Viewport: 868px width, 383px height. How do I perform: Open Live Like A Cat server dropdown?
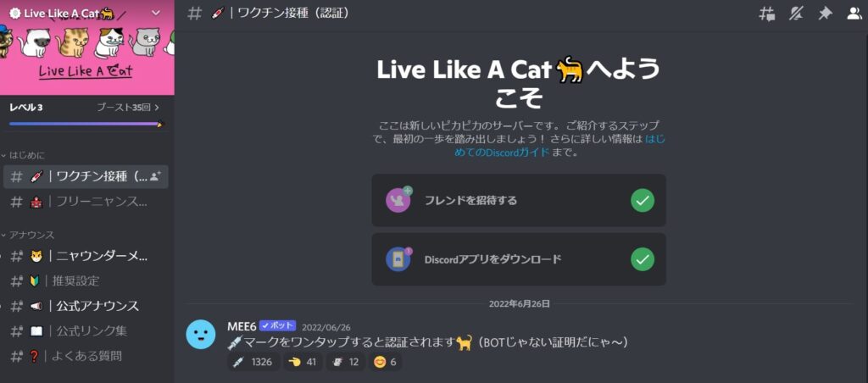[156, 13]
